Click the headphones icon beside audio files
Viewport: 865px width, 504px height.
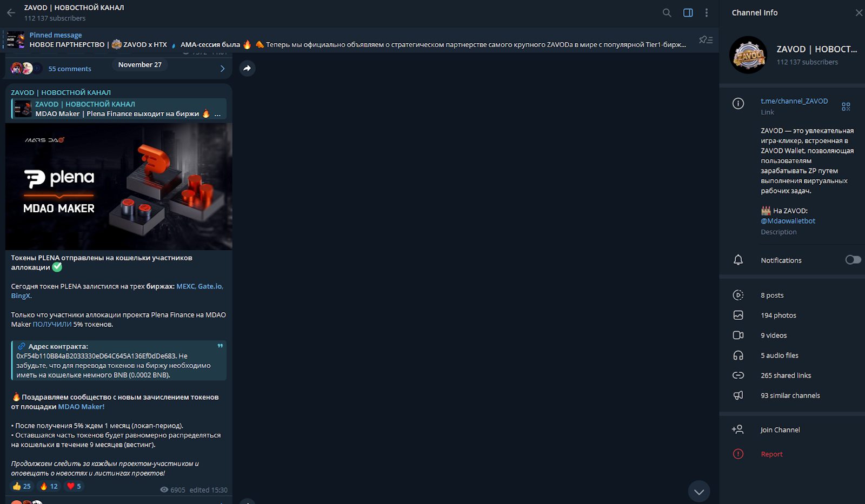coord(738,355)
